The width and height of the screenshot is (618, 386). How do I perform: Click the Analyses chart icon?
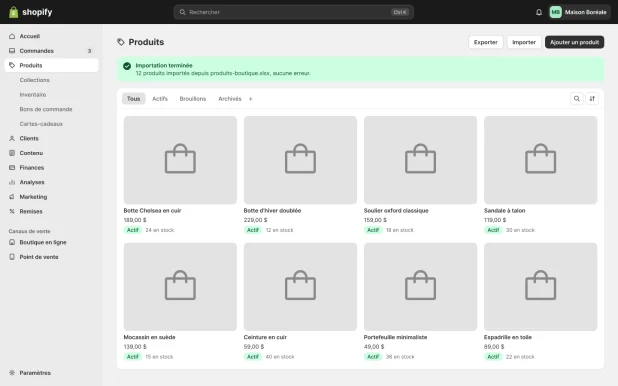point(12,182)
